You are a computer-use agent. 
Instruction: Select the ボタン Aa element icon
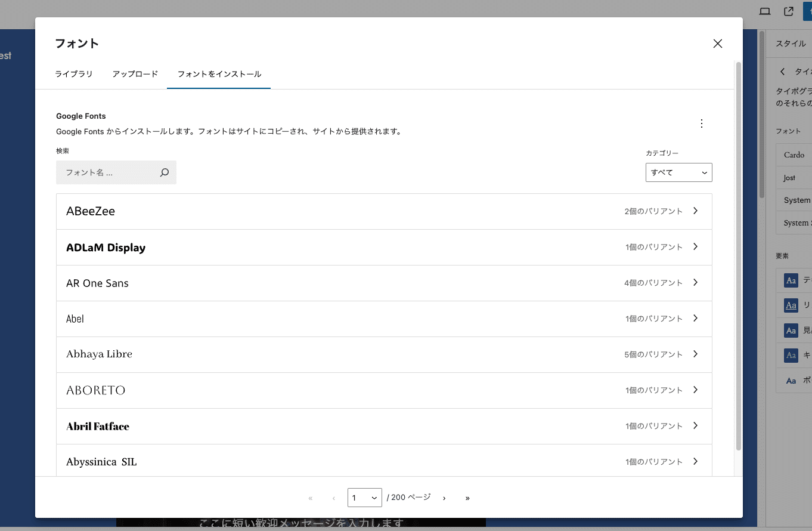point(791,380)
